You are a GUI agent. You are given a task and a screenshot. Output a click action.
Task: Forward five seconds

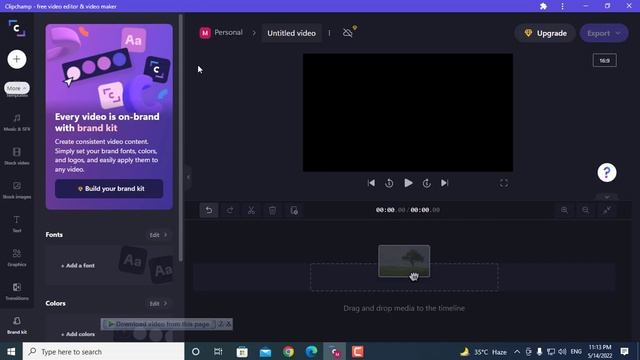(427, 183)
